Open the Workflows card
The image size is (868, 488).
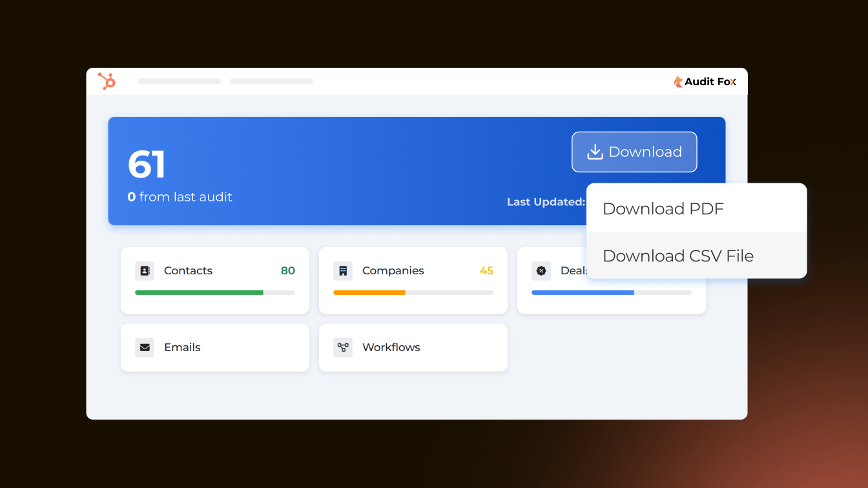point(413,347)
